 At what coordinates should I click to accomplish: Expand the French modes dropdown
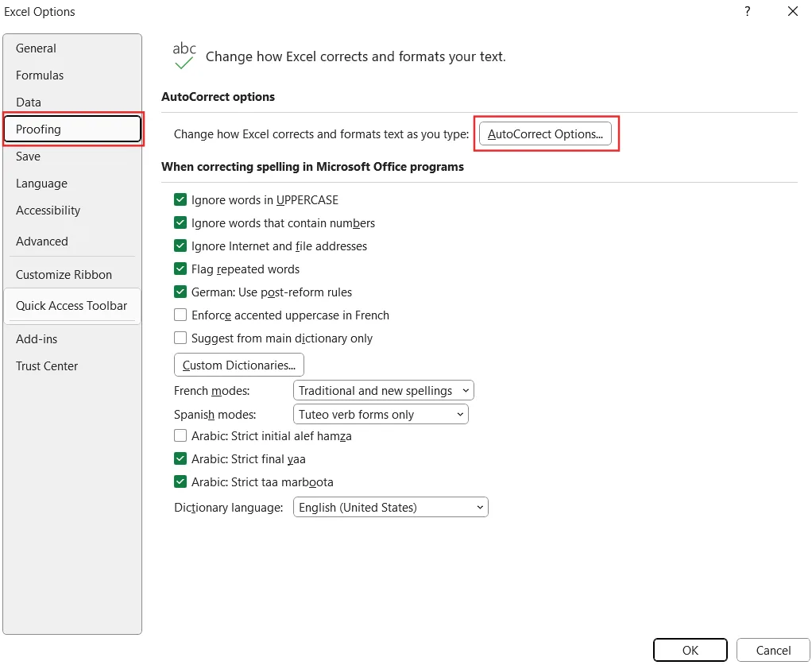coord(383,391)
